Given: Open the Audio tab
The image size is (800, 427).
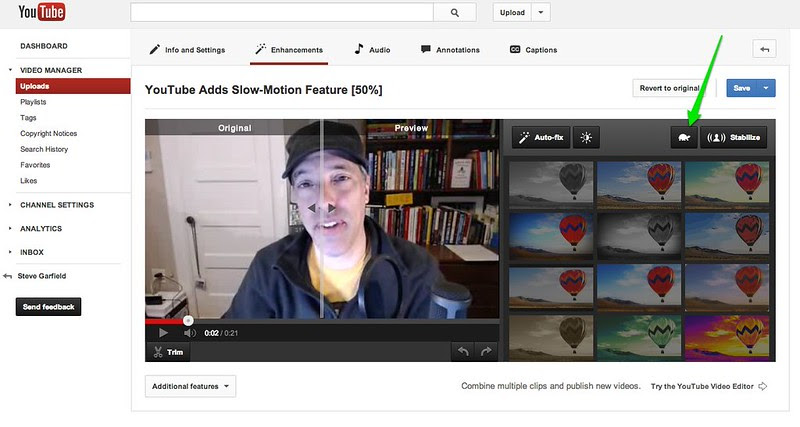Looking at the screenshot, I should tap(372, 50).
